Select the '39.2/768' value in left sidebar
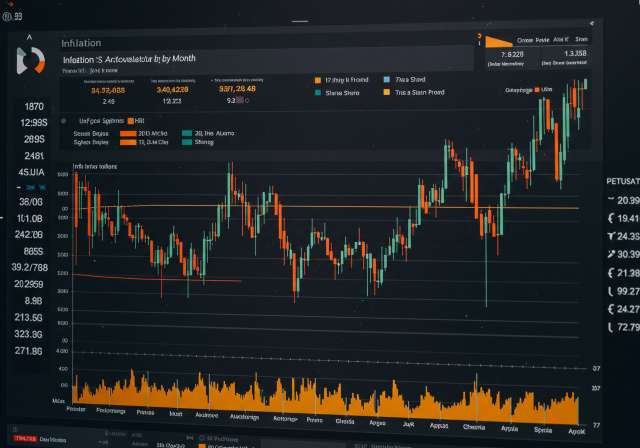 coord(32,267)
